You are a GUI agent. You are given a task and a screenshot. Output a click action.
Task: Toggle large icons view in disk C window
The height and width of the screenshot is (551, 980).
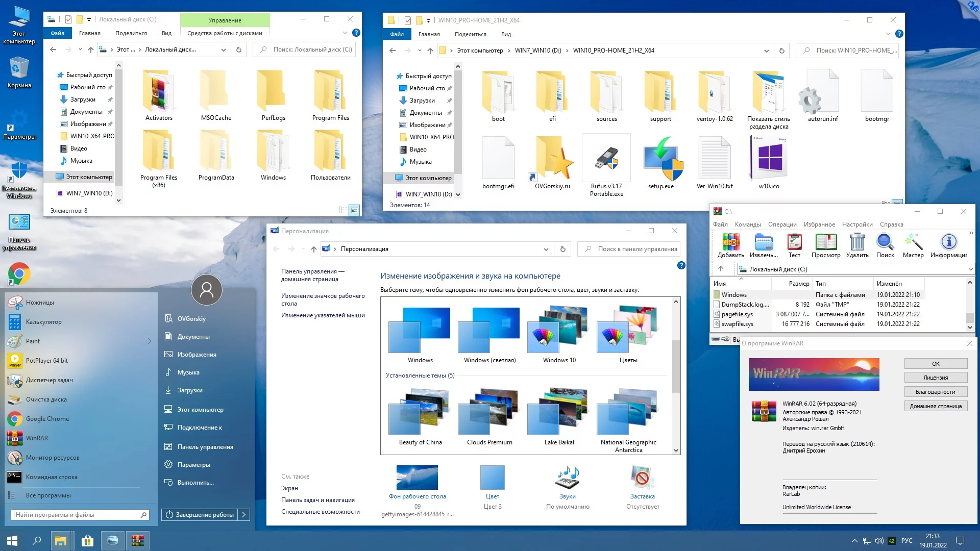[354, 210]
